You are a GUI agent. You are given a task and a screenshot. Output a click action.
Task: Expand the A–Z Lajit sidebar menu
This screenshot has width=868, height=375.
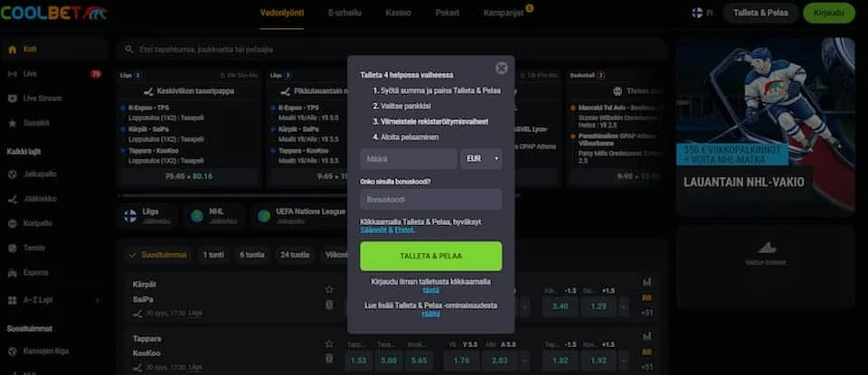click(54, 300)
